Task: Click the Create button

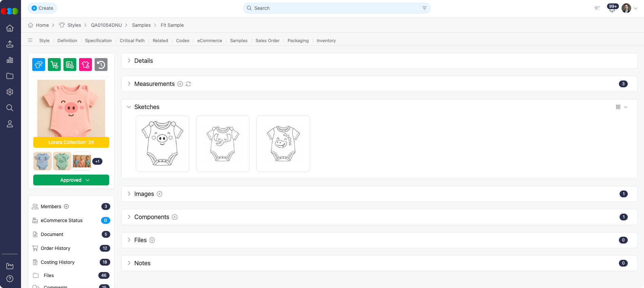Action: point(42,8)
